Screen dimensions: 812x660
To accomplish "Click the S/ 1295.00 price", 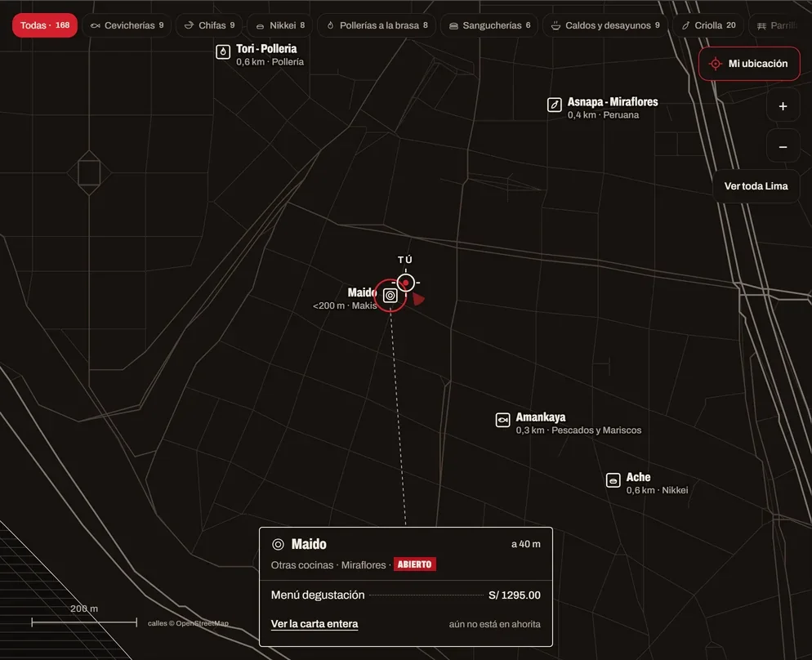I will click(514, 595).
